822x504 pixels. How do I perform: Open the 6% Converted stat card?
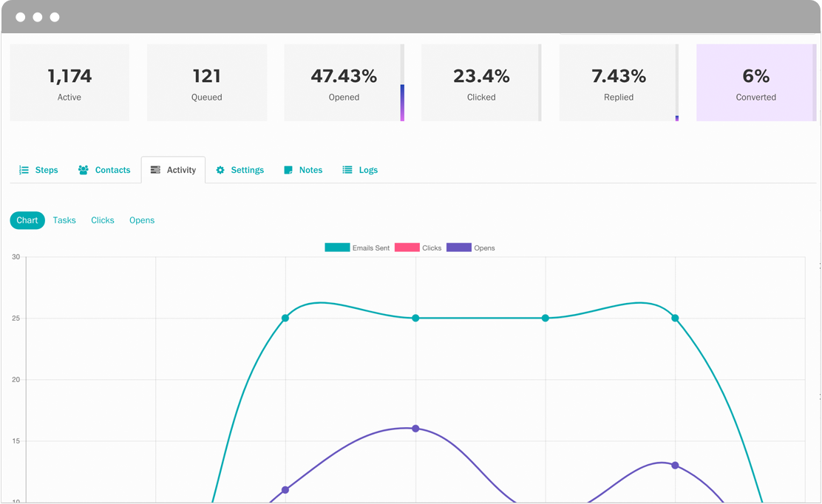[x=756, y=83]
